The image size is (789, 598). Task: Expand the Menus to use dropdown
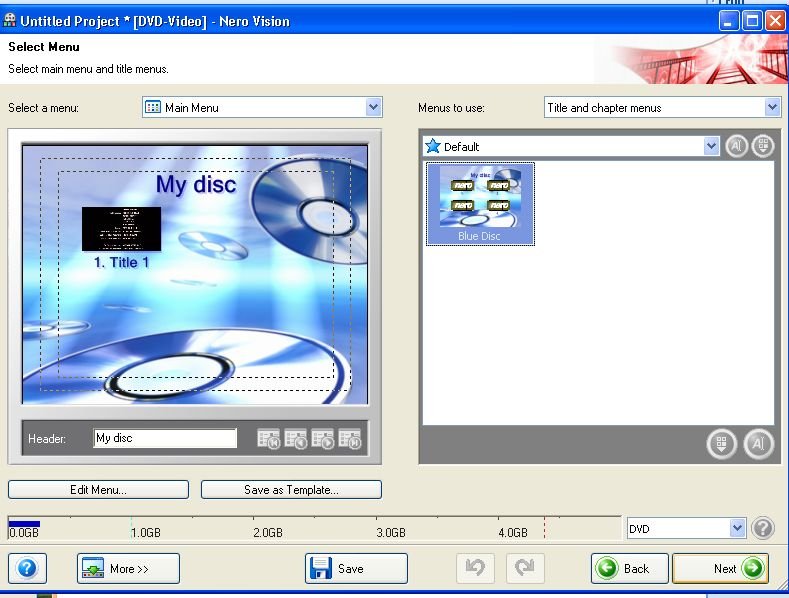click(772, 107)
